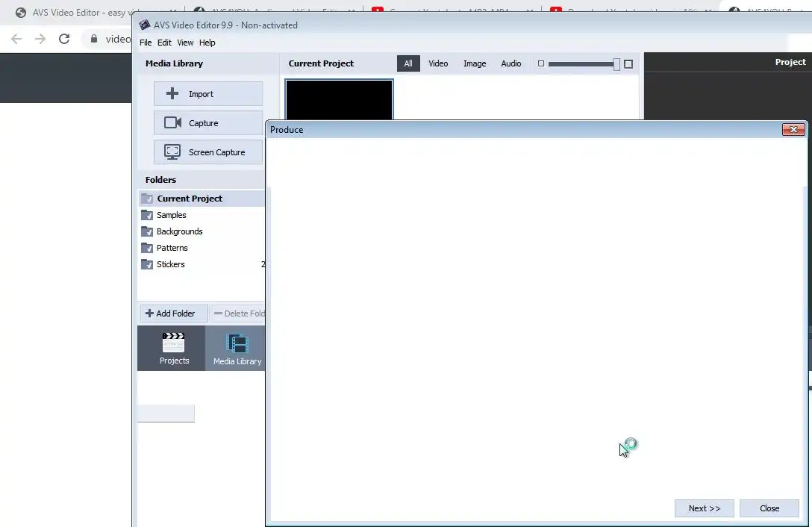Click the Project panel header
Screen dimensions: 812x527
(790, 62)
